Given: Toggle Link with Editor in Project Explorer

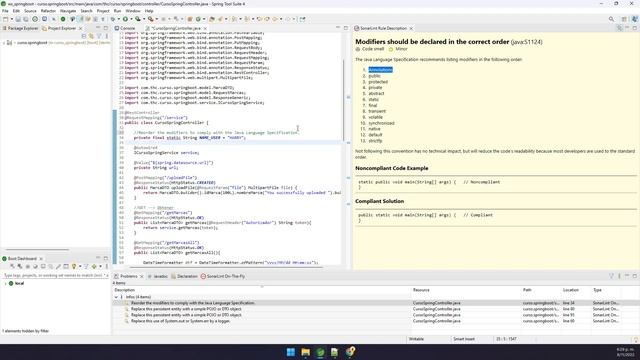Looking at the screenshot, I should [91, 36].
